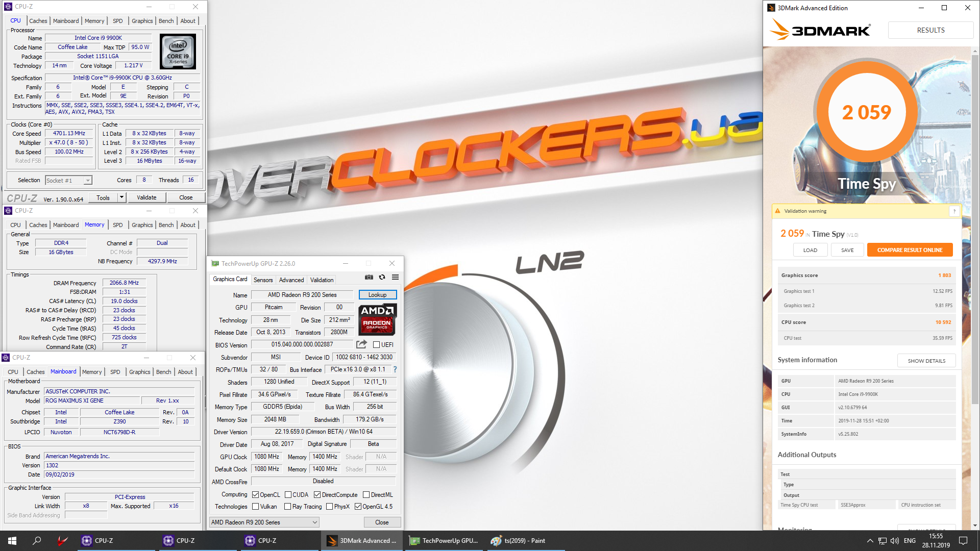
Task: Click BIOS version share export icon
Action: tap(361, 344)
